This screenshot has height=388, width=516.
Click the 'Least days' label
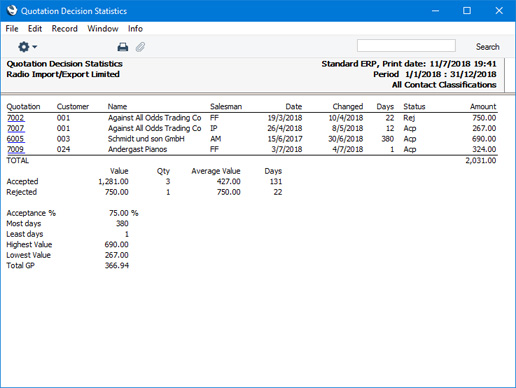(x=25, y=234)
